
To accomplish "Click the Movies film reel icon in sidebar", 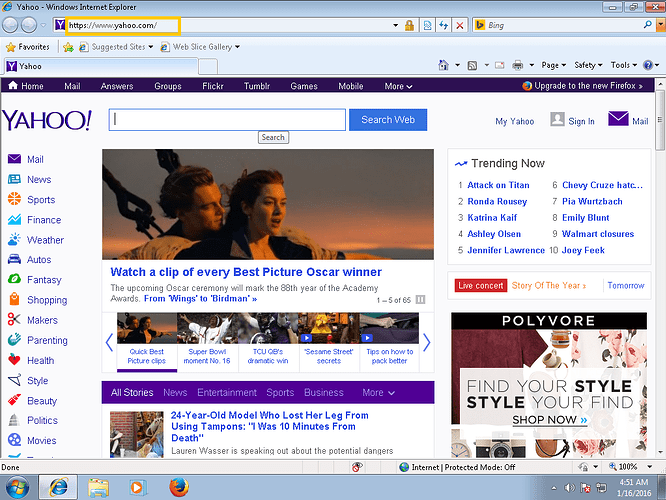I will tap(14, 439).
